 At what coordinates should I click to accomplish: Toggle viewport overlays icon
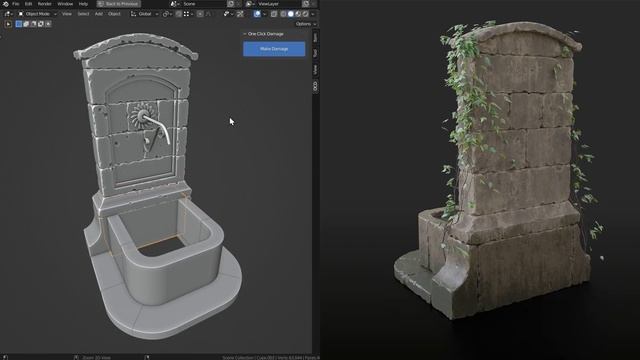point(257,14)
